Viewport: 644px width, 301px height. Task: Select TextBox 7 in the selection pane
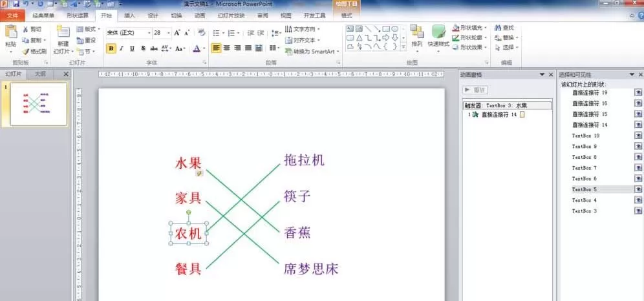(584, 168)
